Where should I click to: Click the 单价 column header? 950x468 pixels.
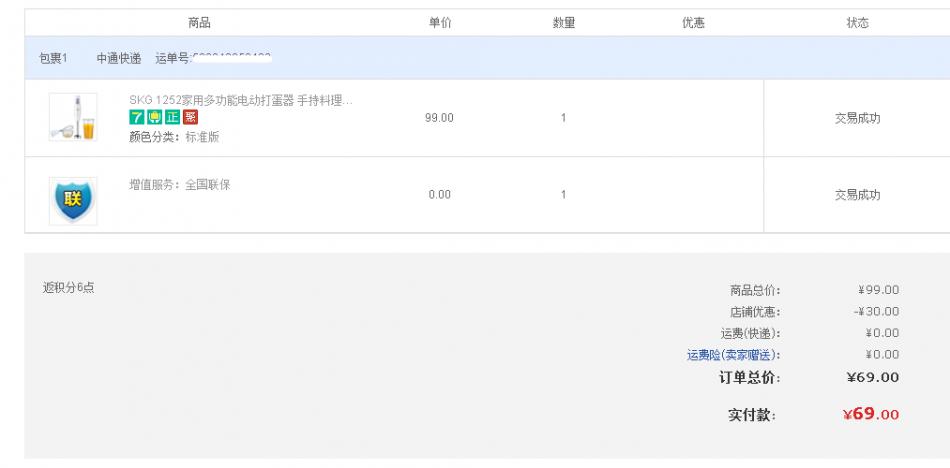(x=440, y=23)
